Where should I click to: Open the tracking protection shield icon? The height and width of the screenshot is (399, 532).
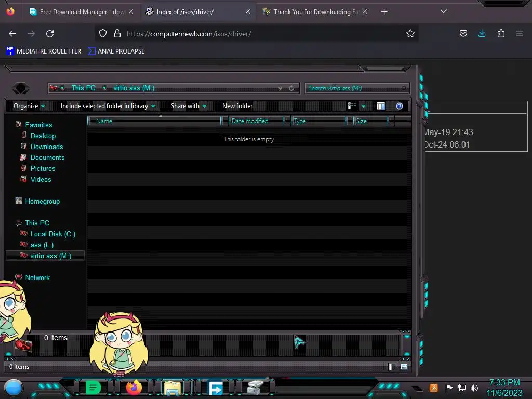click(103, 34)
